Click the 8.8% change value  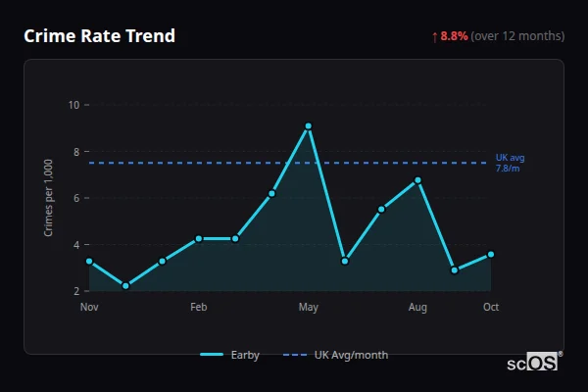[x=454, y=36]
